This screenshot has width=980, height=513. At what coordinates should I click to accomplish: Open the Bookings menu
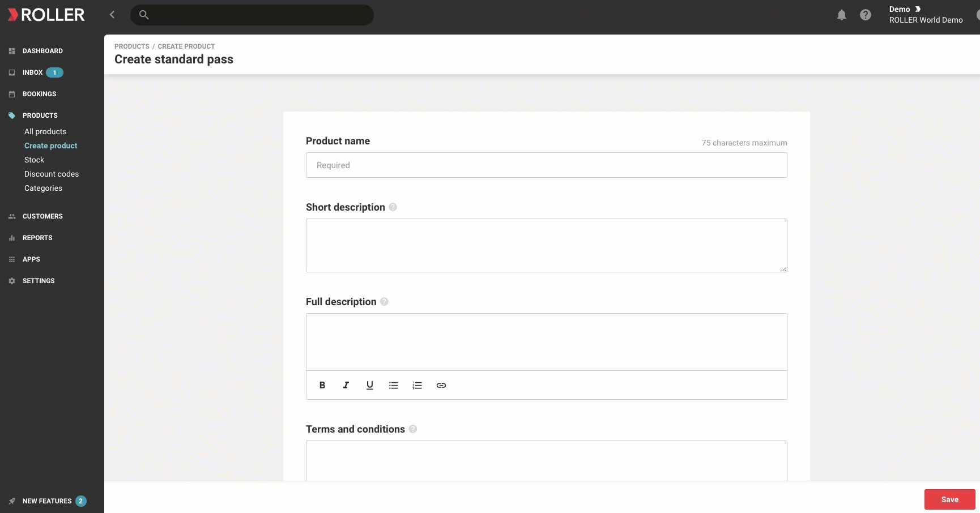pos(39,94)
